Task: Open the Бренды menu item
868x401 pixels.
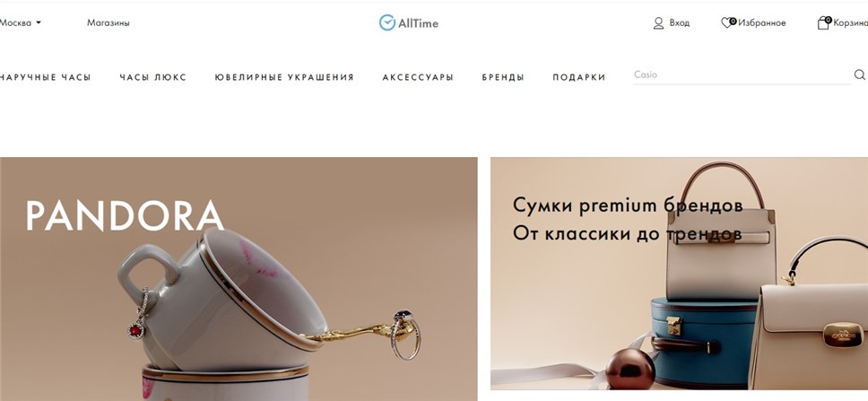Action: point(503,77)
